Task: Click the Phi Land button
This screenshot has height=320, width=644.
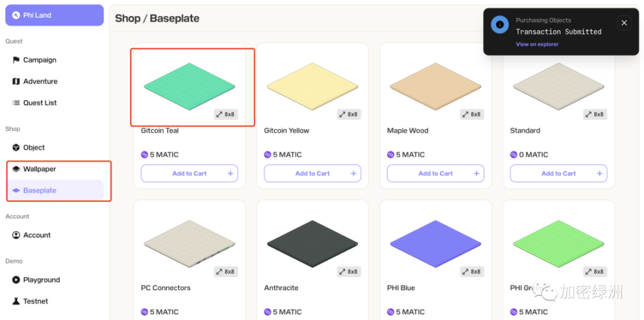Action: pyautogui.click(x=54, y=15)
